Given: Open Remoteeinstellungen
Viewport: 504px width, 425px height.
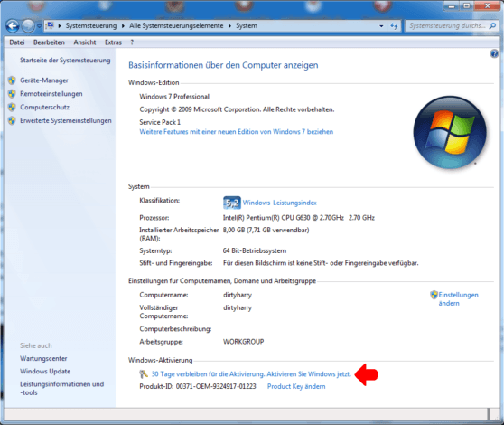Looking at the screenshot, I should 51,94.
